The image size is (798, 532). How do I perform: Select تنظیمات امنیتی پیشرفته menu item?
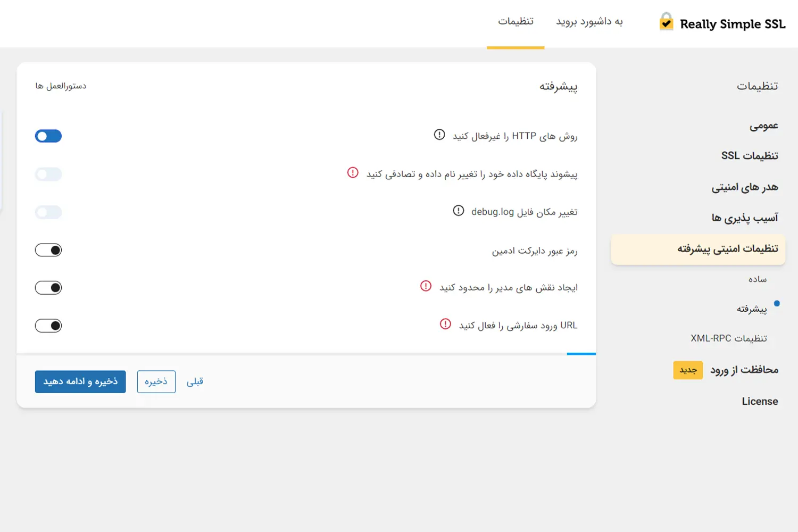[698, 249]
